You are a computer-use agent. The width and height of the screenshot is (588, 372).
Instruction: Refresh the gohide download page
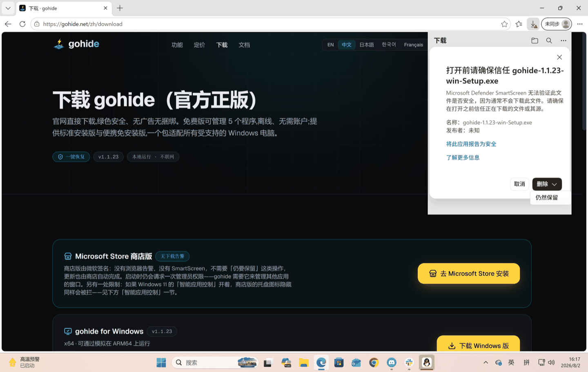click(x=22, y=24)
